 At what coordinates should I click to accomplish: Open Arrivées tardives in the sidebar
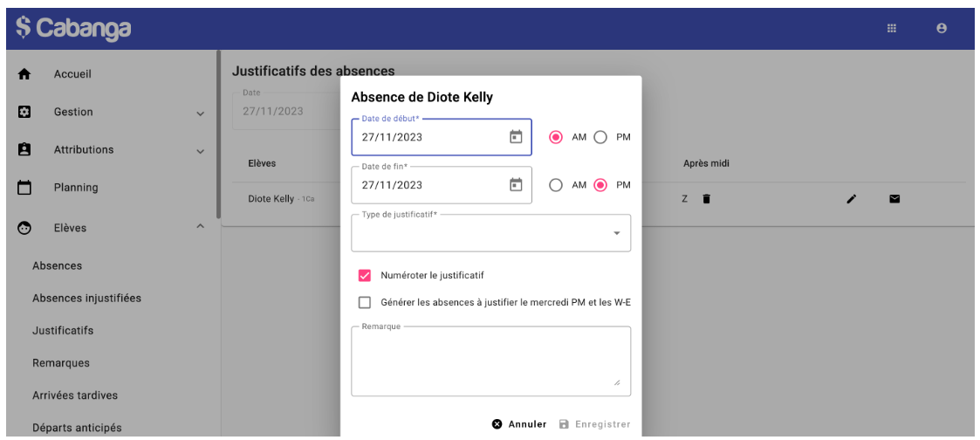[x=75, y=395]
